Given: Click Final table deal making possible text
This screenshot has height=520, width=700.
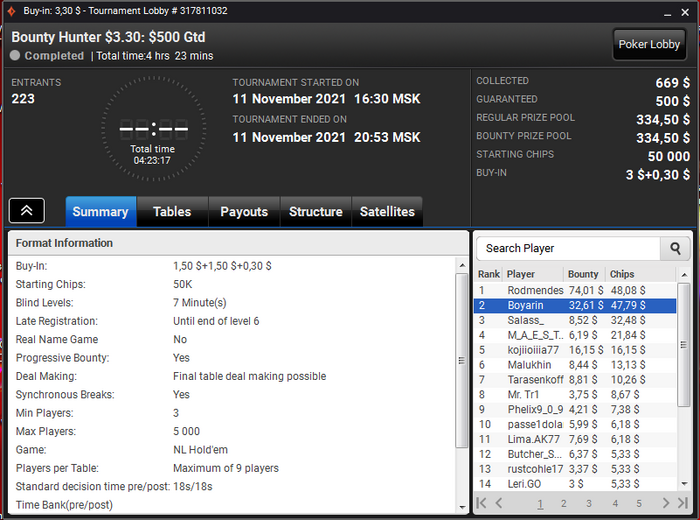Looking at the screenshot, I should click(250, 376).
